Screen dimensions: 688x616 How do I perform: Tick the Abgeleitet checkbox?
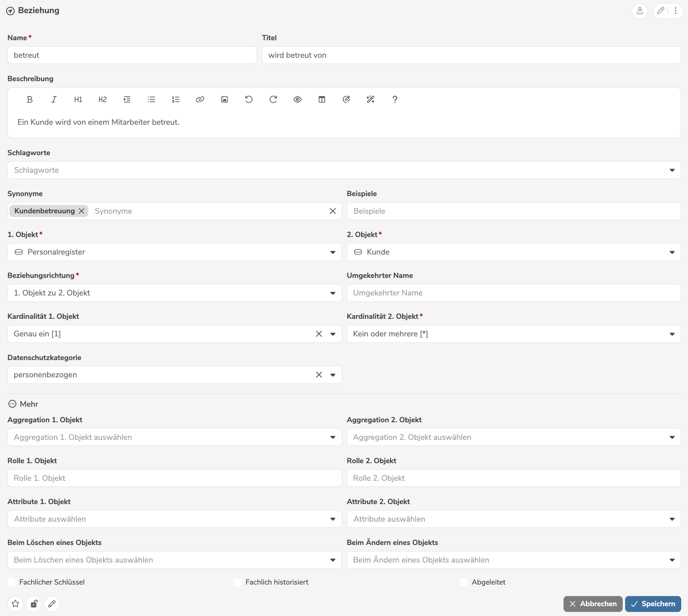pos(464,582)
